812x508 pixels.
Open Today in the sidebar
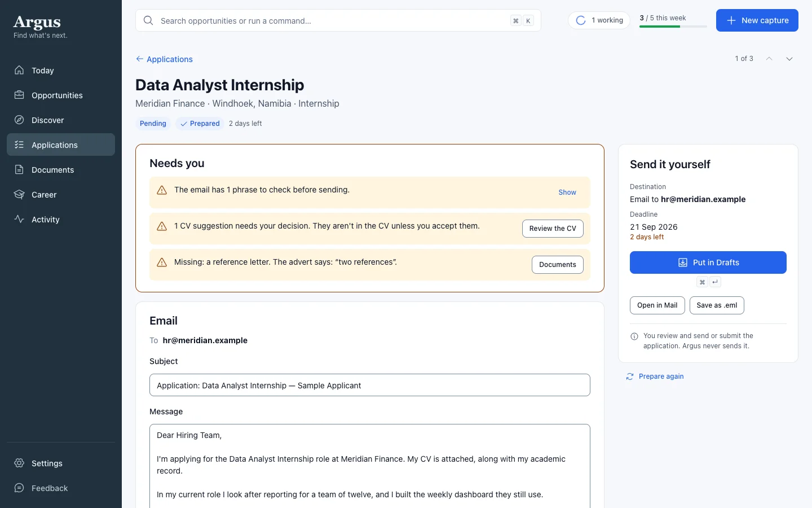click(x=61, y=70)
